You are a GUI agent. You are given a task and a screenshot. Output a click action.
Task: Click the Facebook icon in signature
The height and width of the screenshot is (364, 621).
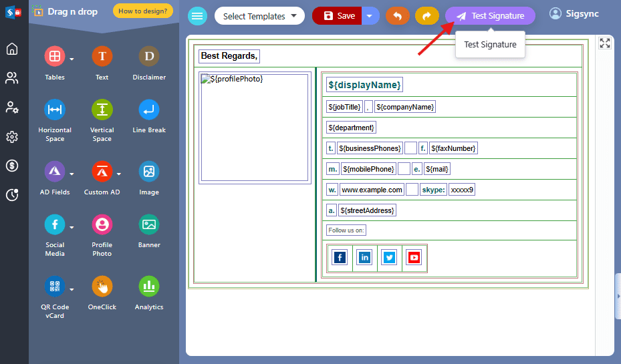(x=340, y=258)
